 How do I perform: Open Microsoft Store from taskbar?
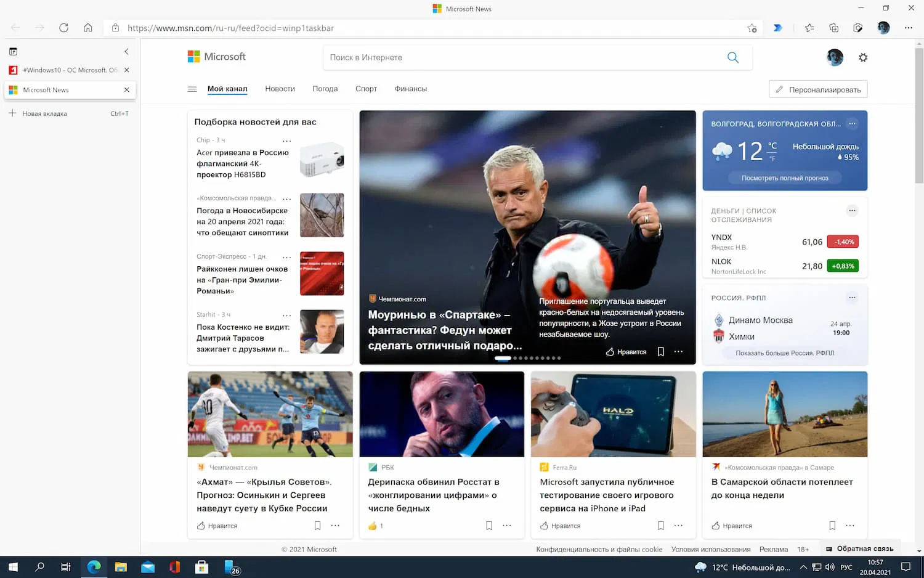click(x=201, y=567)
